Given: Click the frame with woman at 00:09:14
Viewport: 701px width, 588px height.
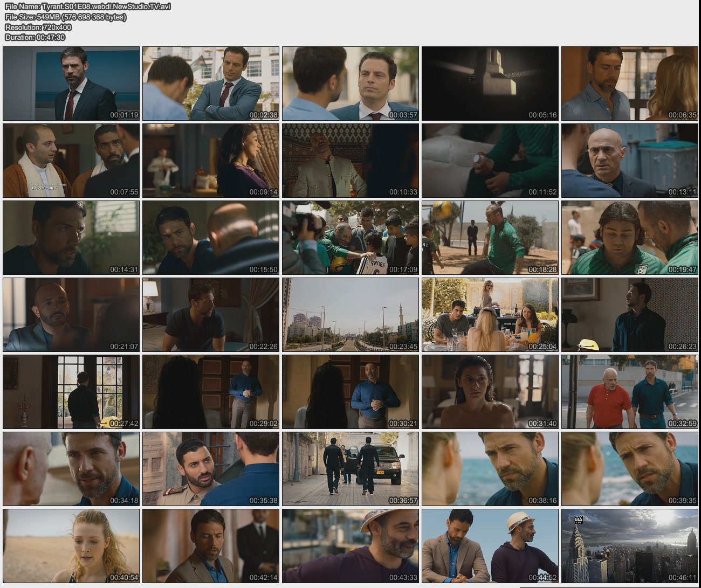Looking at the screenshot, I should [x=211, y=161].
